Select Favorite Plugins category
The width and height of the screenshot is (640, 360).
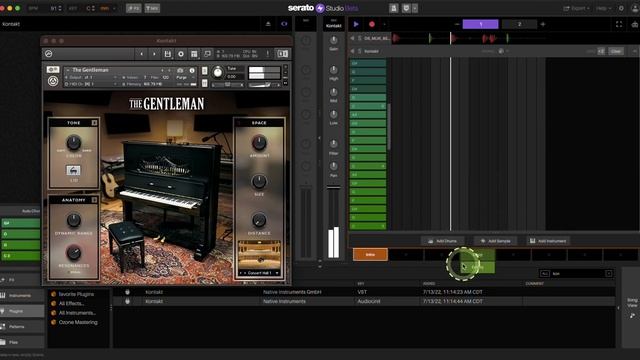76,294
